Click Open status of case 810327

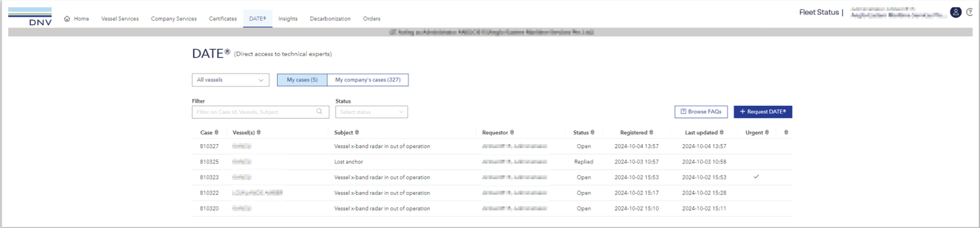pyautogui.click(x=584, y=146)
